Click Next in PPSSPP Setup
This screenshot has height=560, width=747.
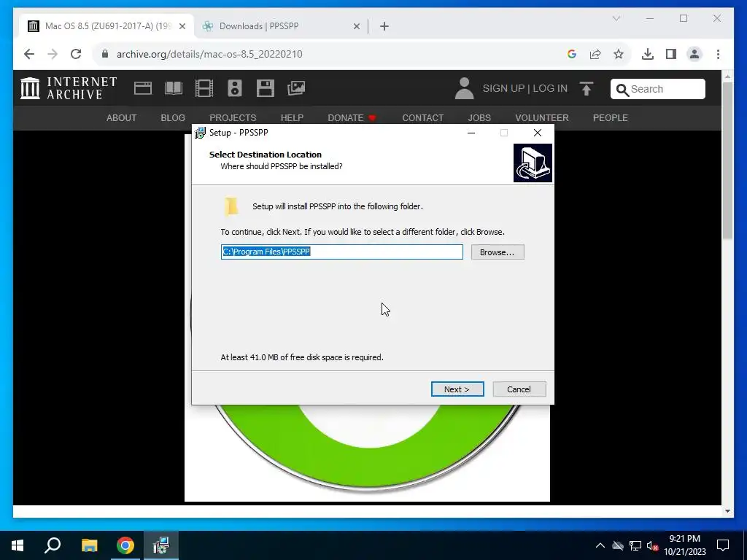(x=457, y=389)
